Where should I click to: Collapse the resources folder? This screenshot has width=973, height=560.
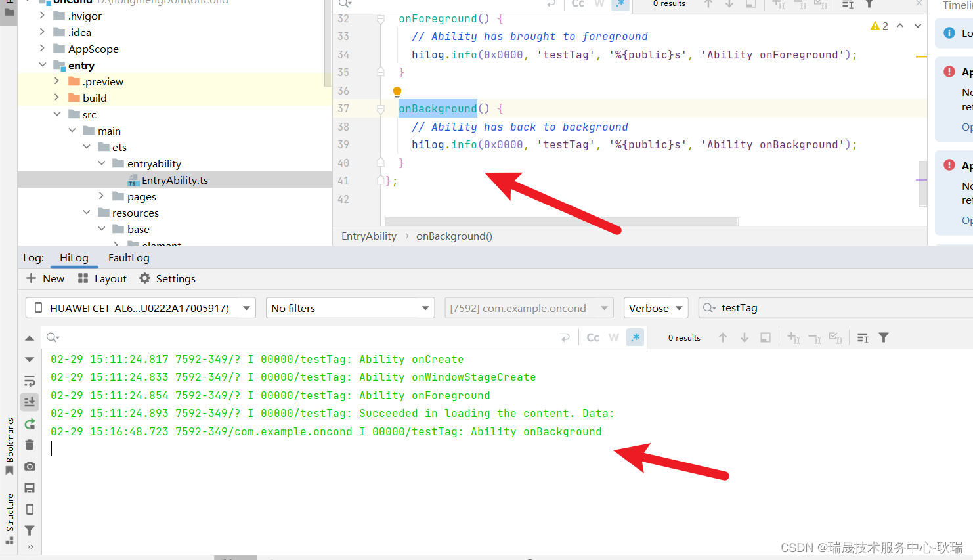coord(87,213)
